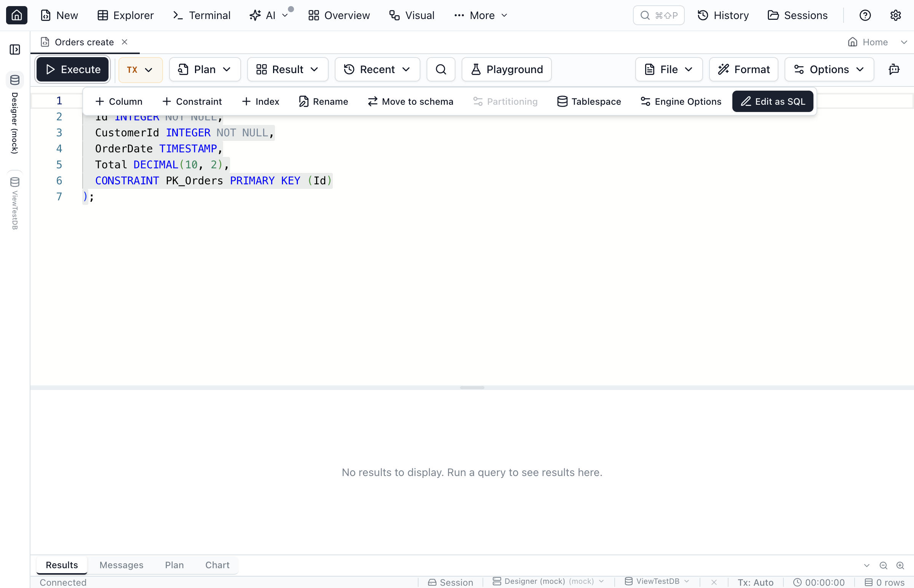Open the Result dropdown
Viewport: 914px width, 588px height.
coord(288,69)
